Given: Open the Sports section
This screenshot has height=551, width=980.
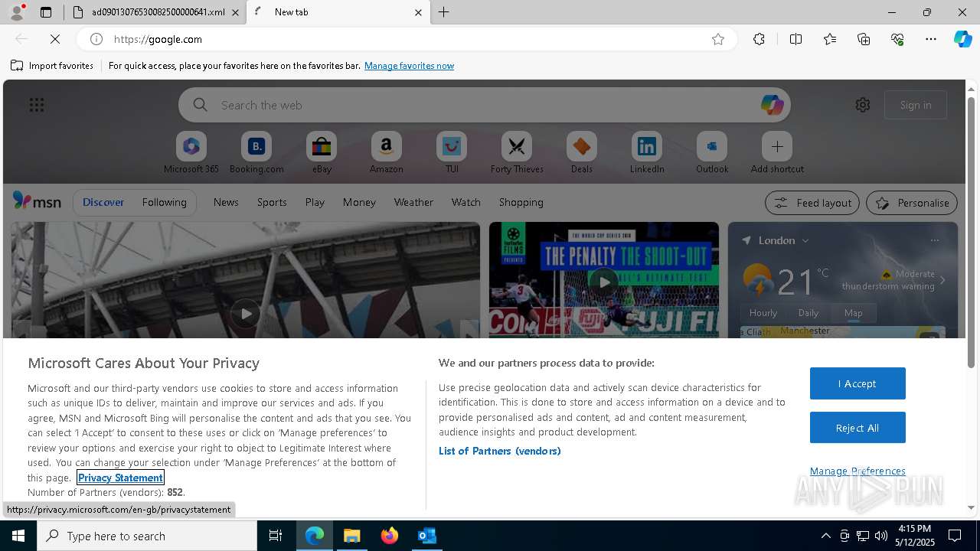Looking at the screenshot, I should (272, 202).
